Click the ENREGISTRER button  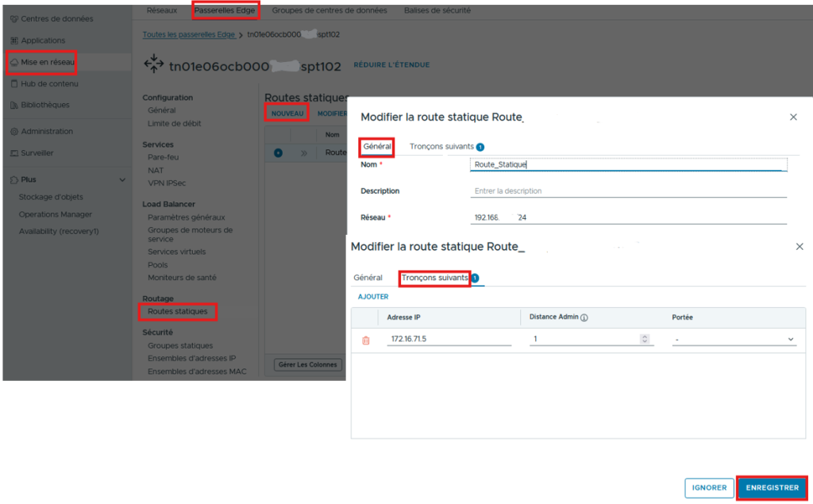point(772,487)
